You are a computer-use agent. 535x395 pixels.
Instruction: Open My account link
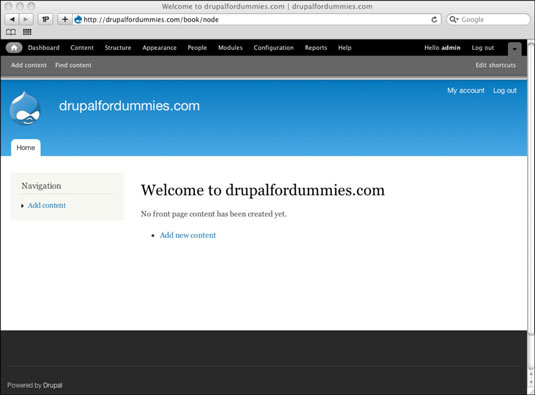click(466, 90)
